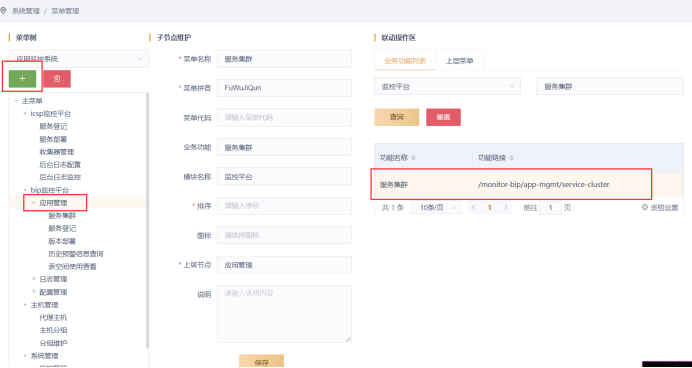Go to next page arrow in pagination
Viewport: 692px width, 368px height.
point(506,207)
